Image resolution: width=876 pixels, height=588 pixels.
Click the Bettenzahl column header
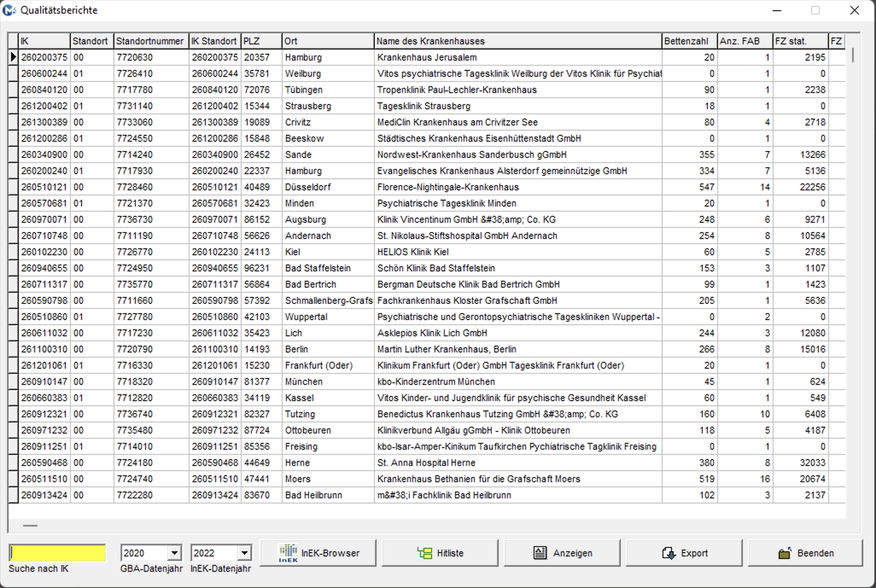[x=690, y=41]
